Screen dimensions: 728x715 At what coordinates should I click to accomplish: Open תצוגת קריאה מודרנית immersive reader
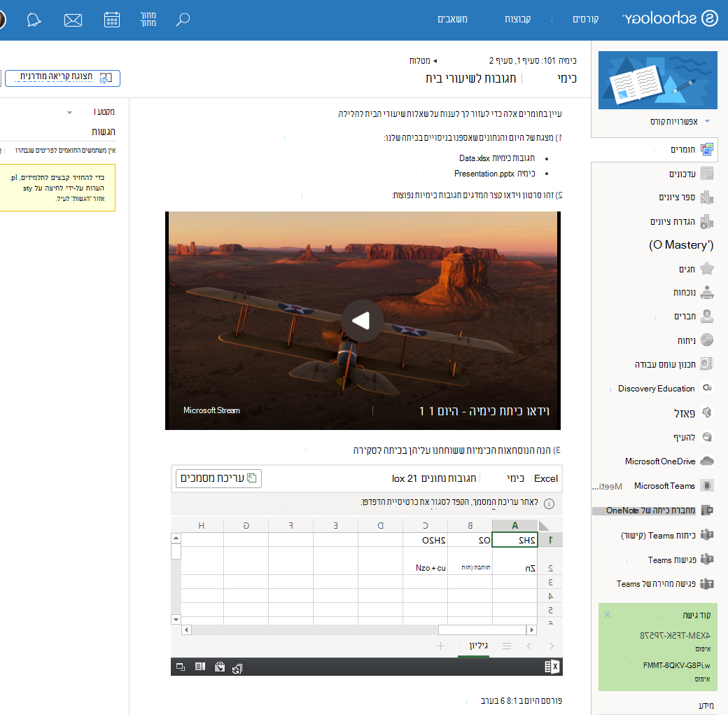(62, 78)
